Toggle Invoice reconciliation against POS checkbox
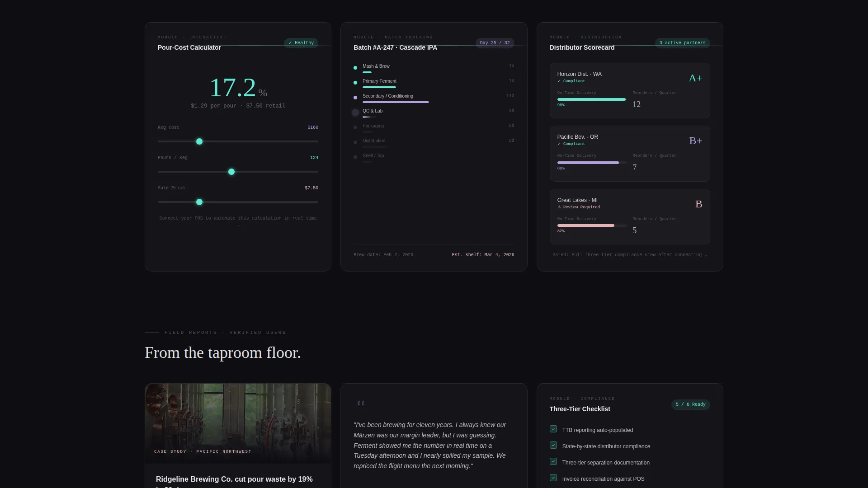 tap(553, 478)
